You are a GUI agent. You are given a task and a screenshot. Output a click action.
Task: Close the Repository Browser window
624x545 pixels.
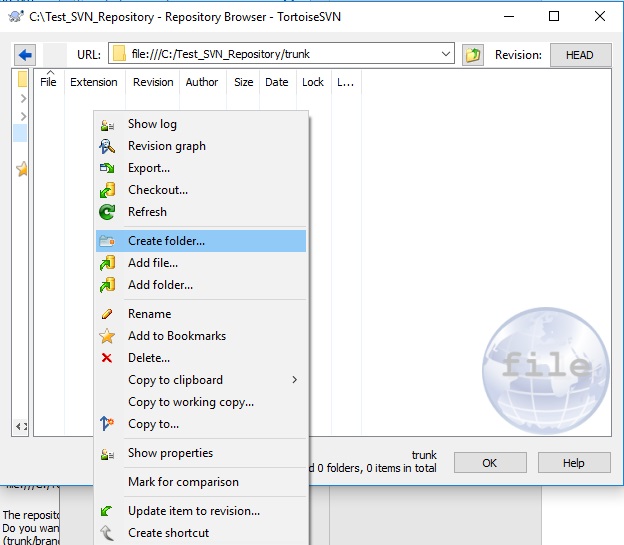tap(600, 16)
